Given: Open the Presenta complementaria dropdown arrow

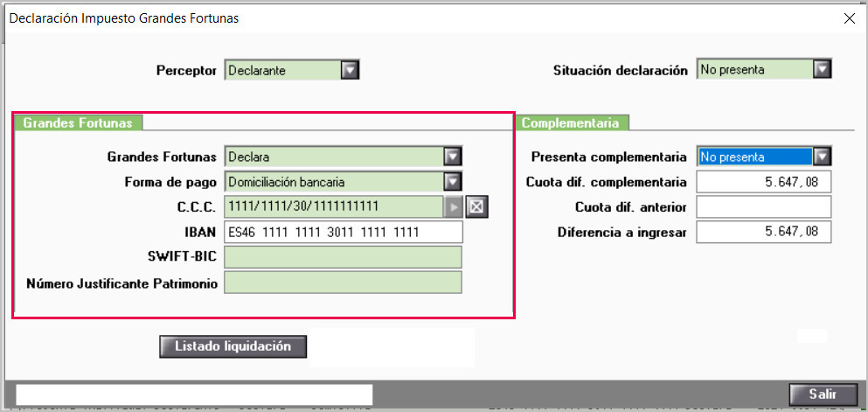Looking at the screenshot, I should pyautogui.click(x=822, y=157).
